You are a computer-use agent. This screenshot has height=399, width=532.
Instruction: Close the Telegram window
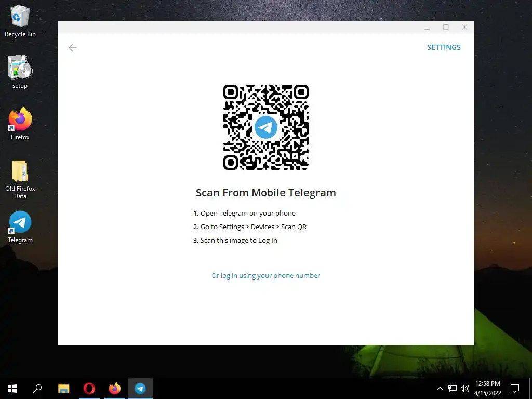pos(464,27)
